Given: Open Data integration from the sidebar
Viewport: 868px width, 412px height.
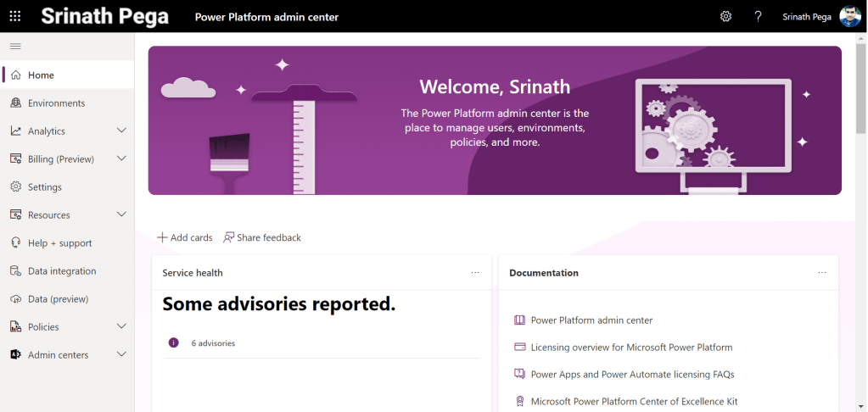Looking at the screenshot, I should click(x=61, y=271).
